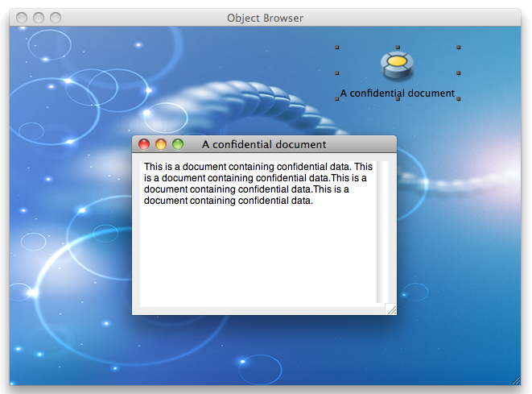Click the document window's resize grip

(391, 309)
